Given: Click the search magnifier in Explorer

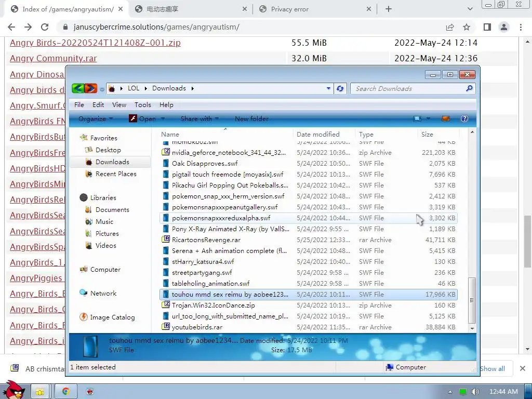Looking at the screenshot, I should coord(469,88).
